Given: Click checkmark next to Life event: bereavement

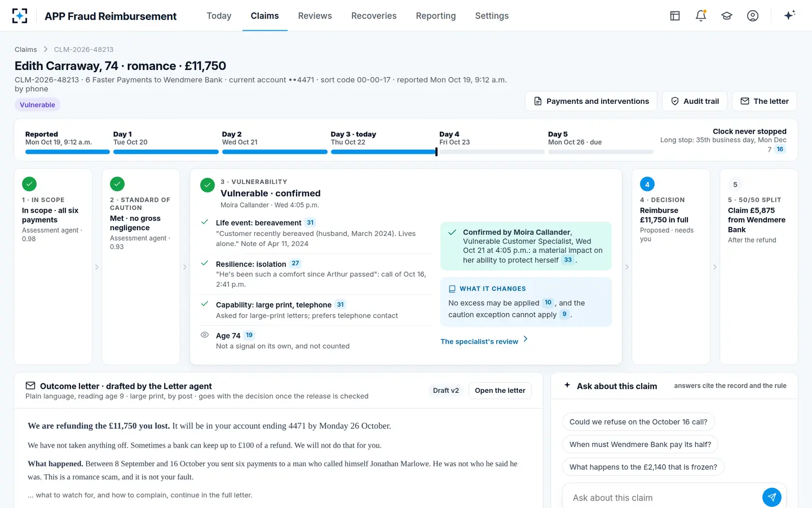Looking at the screenshot, I should point(205,222).
